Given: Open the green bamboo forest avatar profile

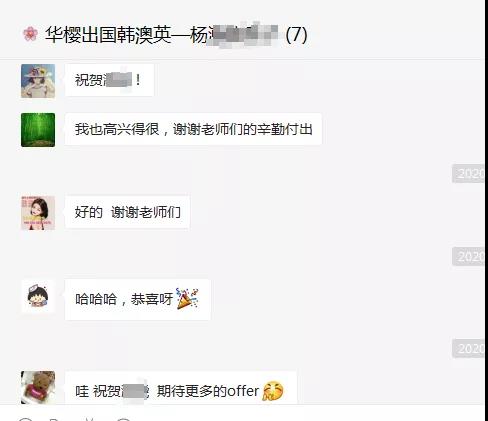Looking at the screenshot, I should (38, 130).
